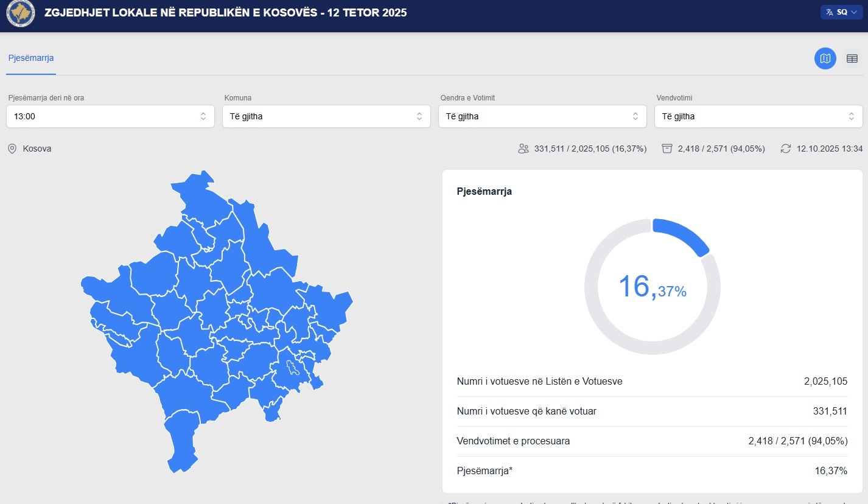This screenshot has height=504, width=868.
Task: Expand the Komuna dropdown
Action: pos(326,116)
